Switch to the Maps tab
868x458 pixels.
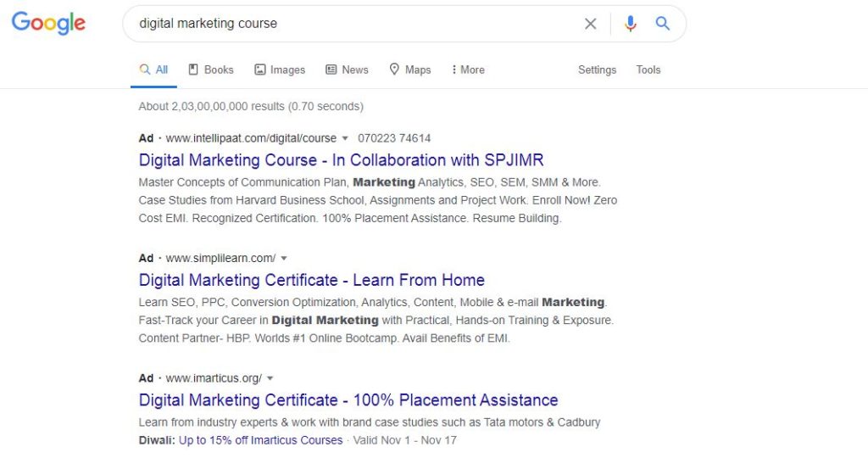coord(410,70)
